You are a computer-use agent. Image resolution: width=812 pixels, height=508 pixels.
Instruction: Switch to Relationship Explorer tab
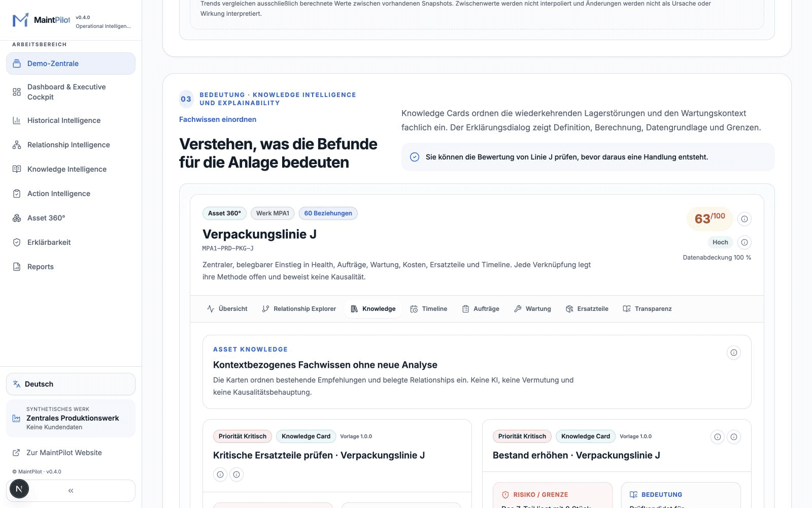point(299,309)
